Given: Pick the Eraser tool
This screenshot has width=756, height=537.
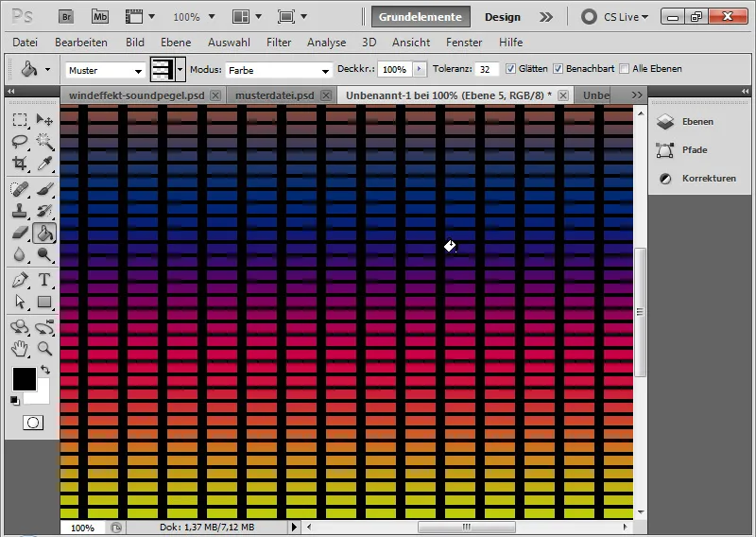Looking at the screenshot, I should (20, 233).
